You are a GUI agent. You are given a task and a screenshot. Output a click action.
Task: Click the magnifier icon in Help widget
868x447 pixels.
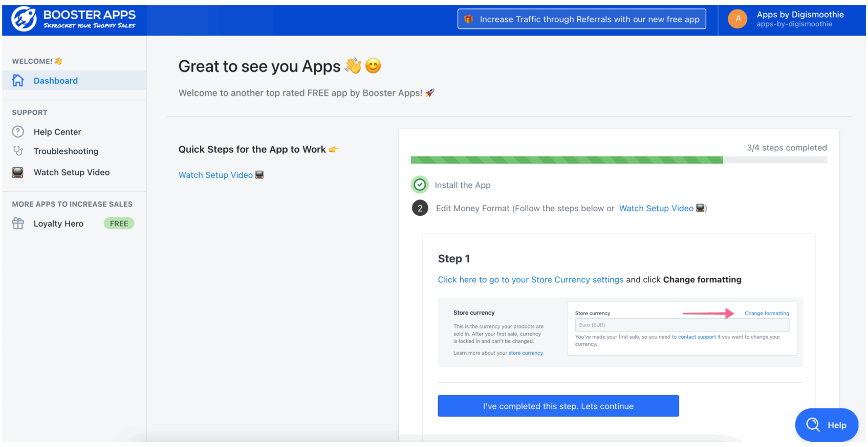(813, 425)
